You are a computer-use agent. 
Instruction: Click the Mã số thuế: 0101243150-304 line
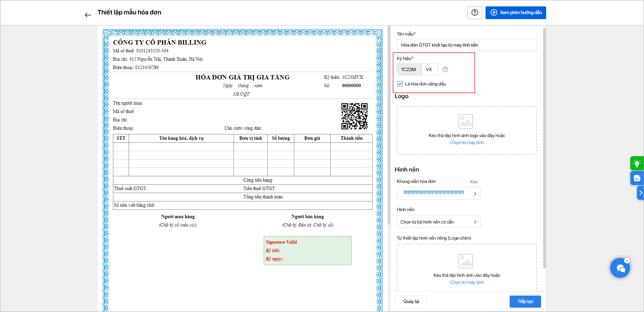pos(141,51)
